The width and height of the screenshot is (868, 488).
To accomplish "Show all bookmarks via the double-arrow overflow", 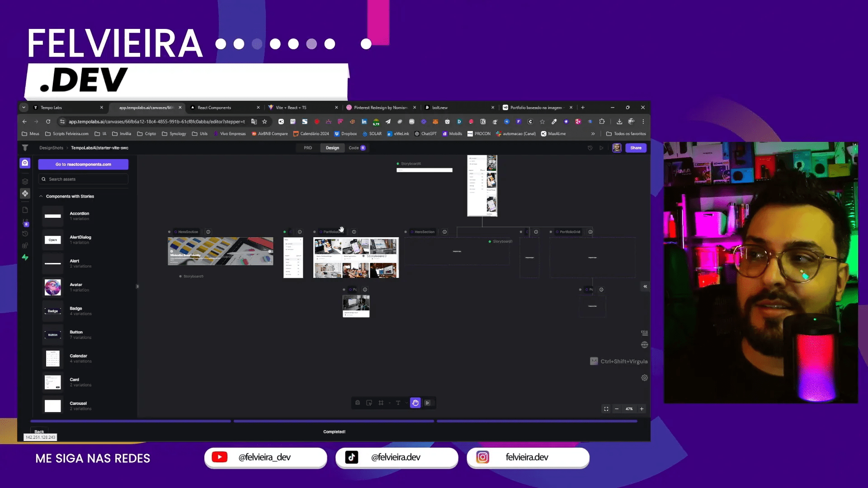I will point(593,134).
